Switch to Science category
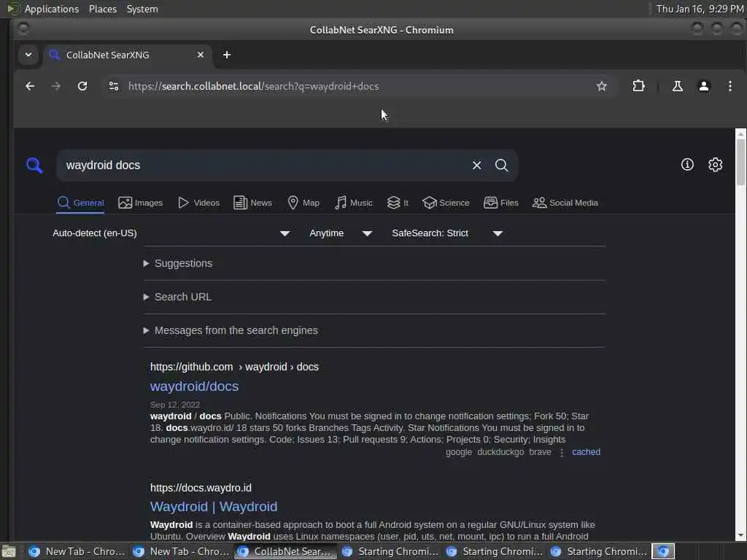The width and height of the screenshot is (747, 560). click(x=446, y=203)
